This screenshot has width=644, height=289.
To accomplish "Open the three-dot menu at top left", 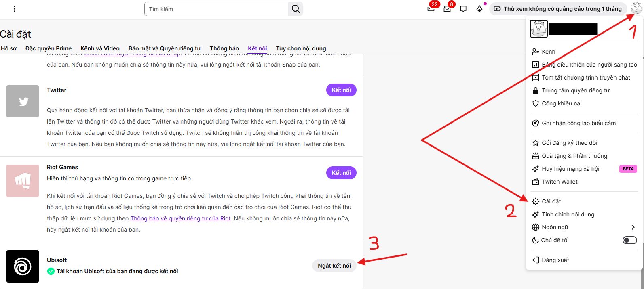I will click(15, 9).
